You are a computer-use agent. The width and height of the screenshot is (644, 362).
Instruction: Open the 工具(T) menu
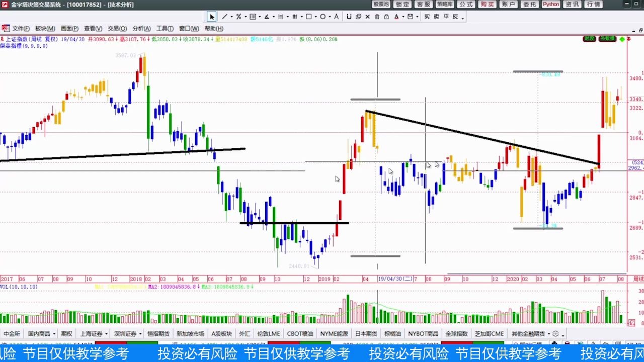click(x=165, y=29)
